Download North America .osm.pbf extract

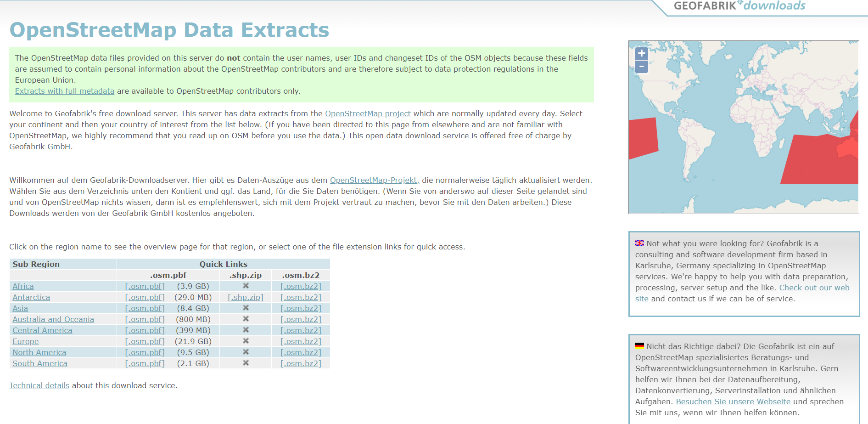[x=145, y=352]
